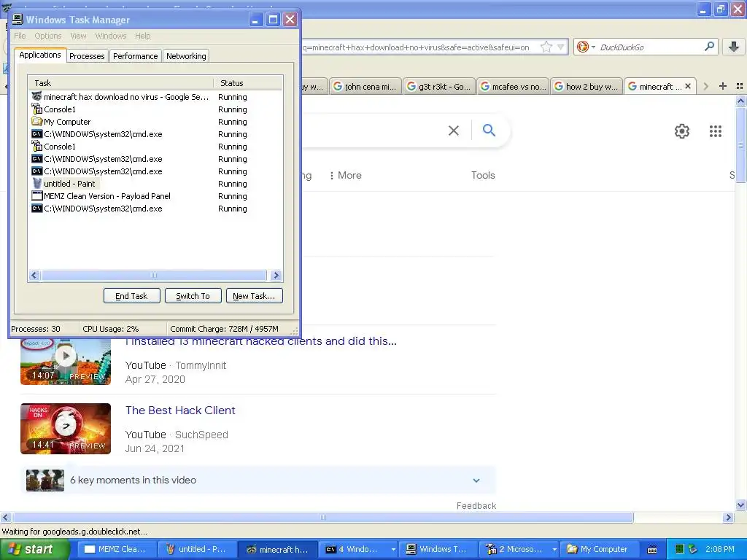Expand the 4 Windo... cmd taskbar group
Image resolution: width=747 pixels, height=560 pixels.
[359, 549]
